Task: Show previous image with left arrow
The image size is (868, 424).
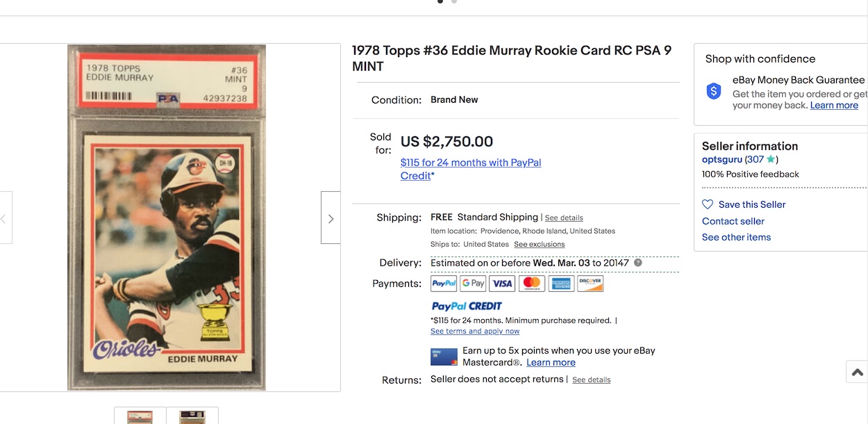Action: coord(3,218)
